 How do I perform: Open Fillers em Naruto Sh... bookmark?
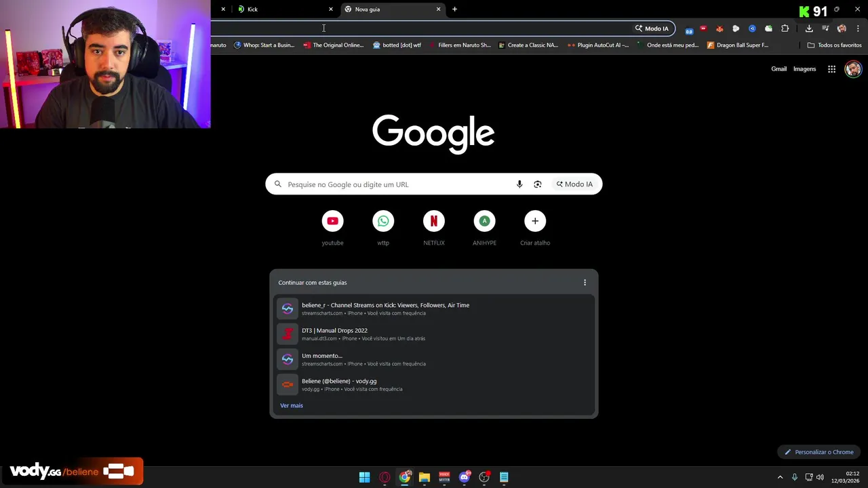pos(460,45)
